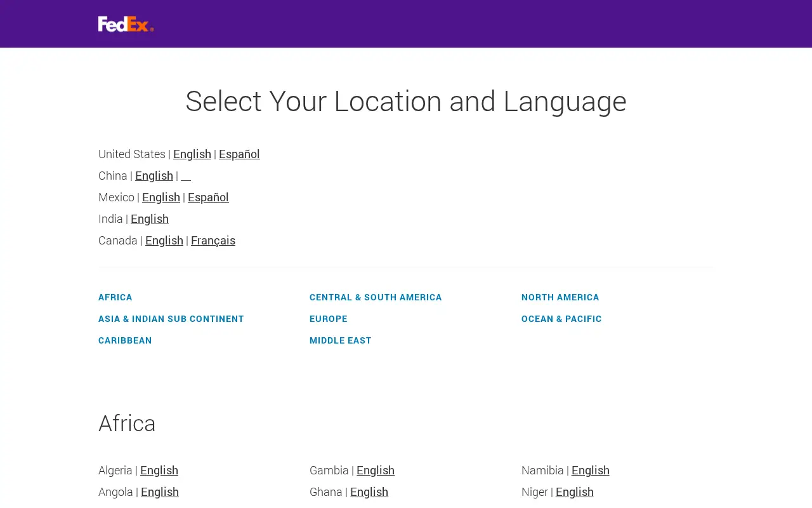Choose English for Niger
The height and width of the screenshot is (508, 812).
tap(575, 491)
